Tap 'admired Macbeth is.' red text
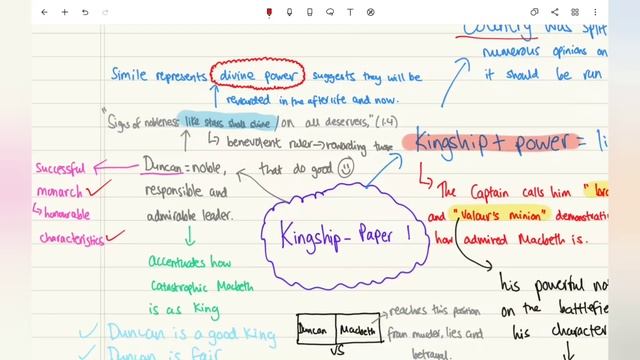Image resolution: width=640 pixels, height=360 pixels. coord(526,239)
